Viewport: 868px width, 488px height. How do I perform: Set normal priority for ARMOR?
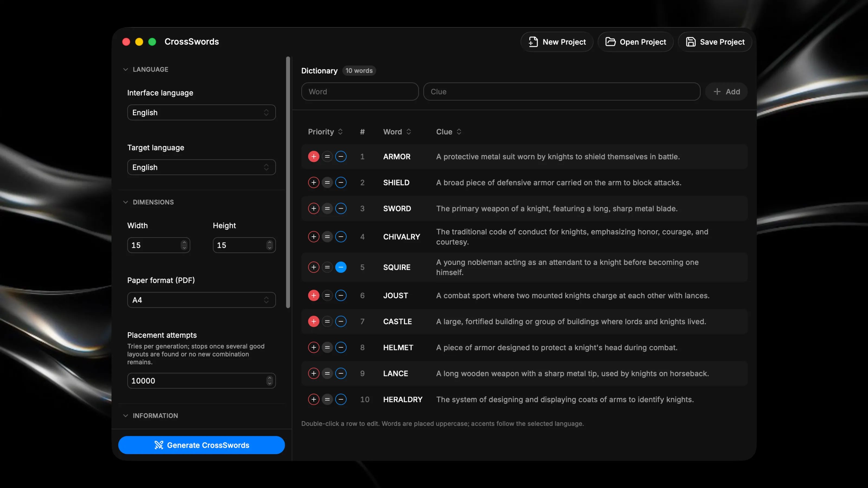pyautogui.click(x=327, y=157)
